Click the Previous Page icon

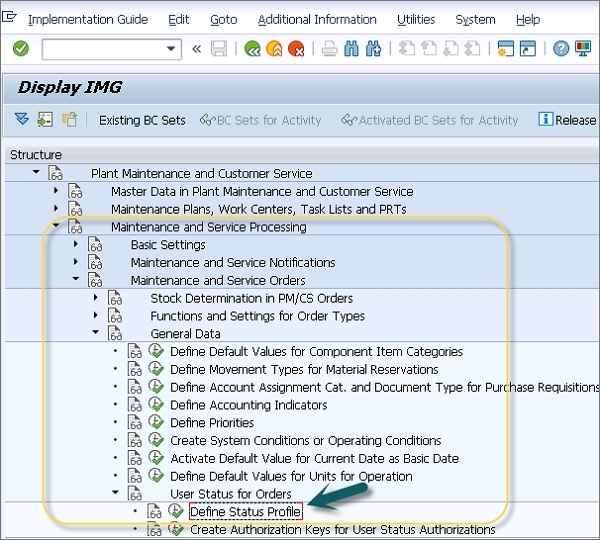[429, 49]
